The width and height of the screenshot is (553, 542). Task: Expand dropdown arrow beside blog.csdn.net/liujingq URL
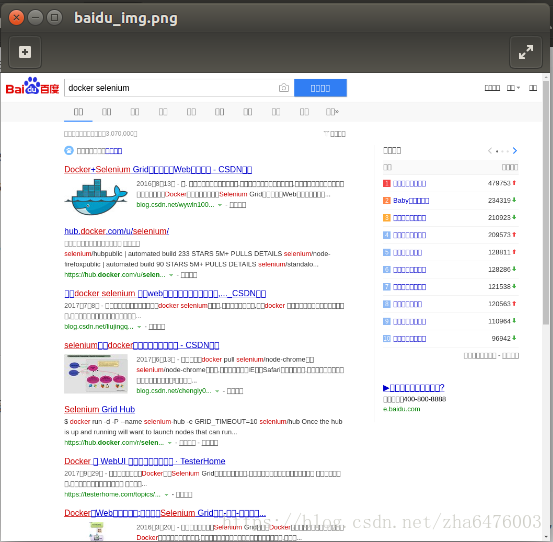coord(139,327)
